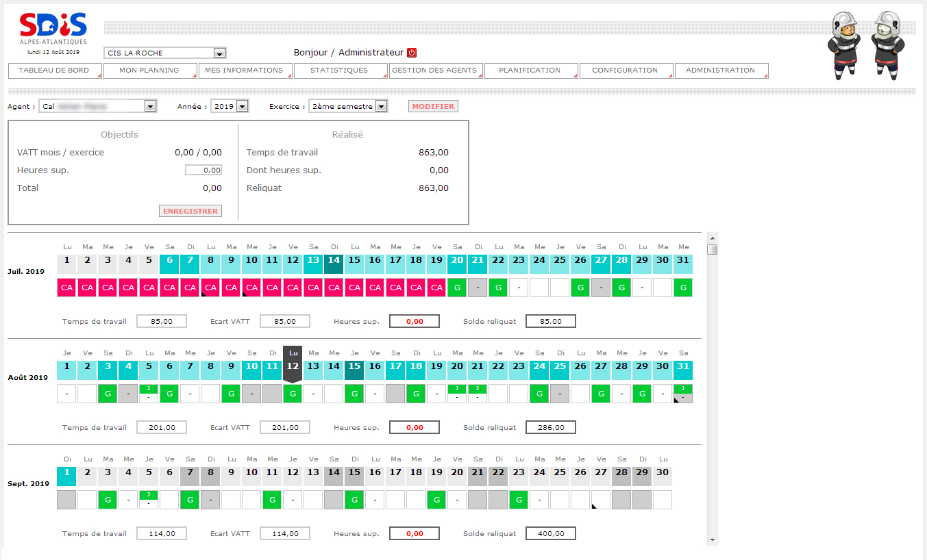Open the CIS LA ROCHE dropdown
Image resolution: width=927 pixels, height=560 pixels.
pyautogui.click(x=165, y=53)
